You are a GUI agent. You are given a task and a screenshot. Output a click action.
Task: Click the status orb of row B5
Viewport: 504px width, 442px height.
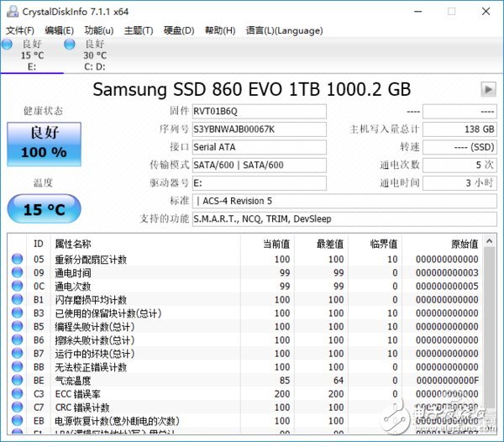17,326
